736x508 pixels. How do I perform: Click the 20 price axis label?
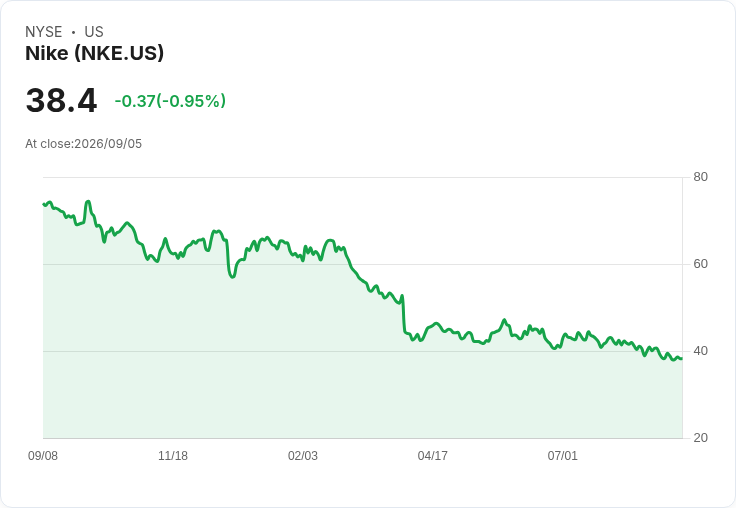[700, 438]
